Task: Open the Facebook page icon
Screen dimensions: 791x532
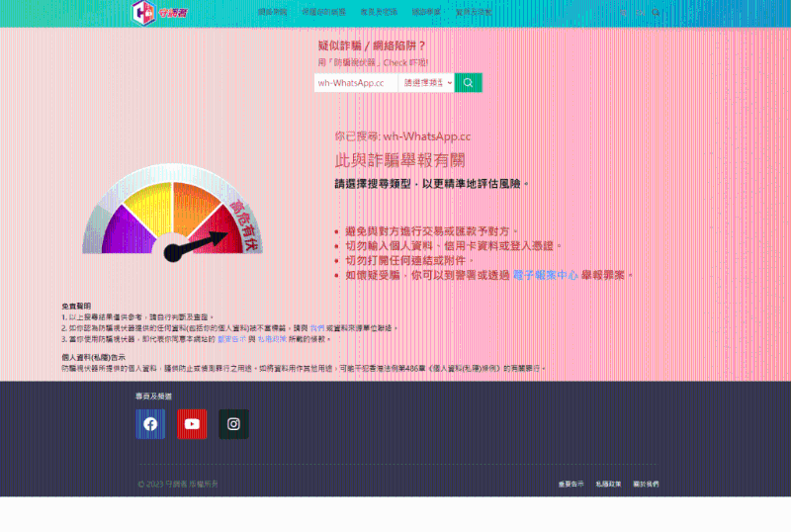Action: 150,424
